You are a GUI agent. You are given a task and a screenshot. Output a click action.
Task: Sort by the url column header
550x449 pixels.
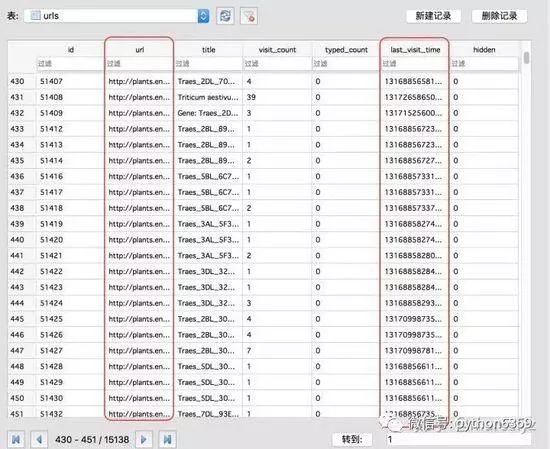click(139, 50)
